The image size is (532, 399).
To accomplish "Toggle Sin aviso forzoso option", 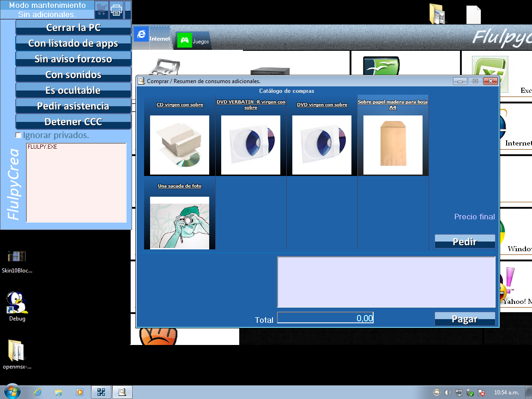I will (73, 59).
